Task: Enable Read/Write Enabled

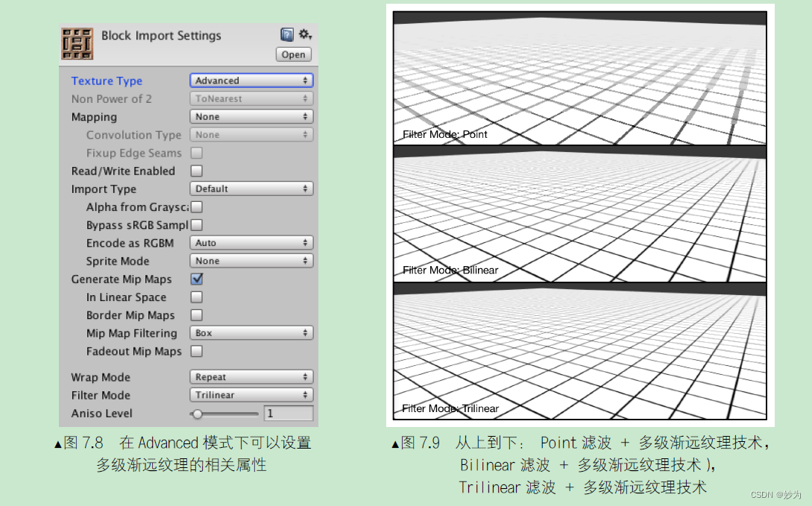Action: pos(195,171)
